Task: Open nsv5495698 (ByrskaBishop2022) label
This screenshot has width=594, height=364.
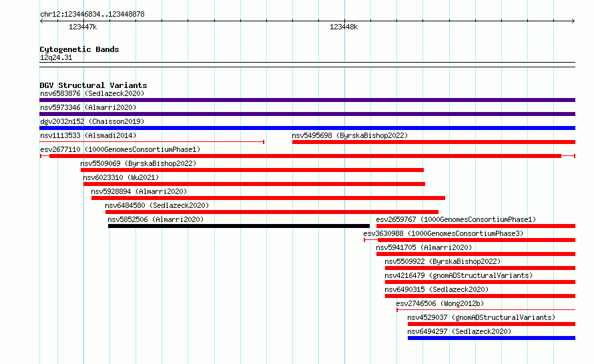Action: click(x=350, y=135)
